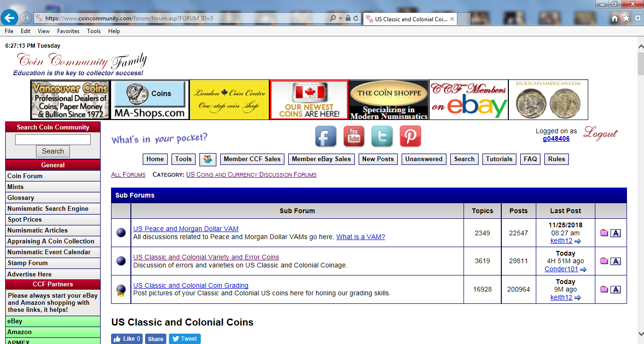Jump to last post arrow beside Conder101
644x344 pixels.
583,269
